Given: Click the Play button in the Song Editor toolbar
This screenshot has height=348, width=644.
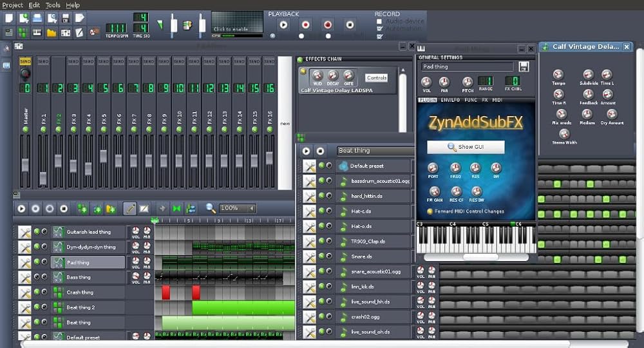Looking at the screenshot, I should tap(21, 209).
